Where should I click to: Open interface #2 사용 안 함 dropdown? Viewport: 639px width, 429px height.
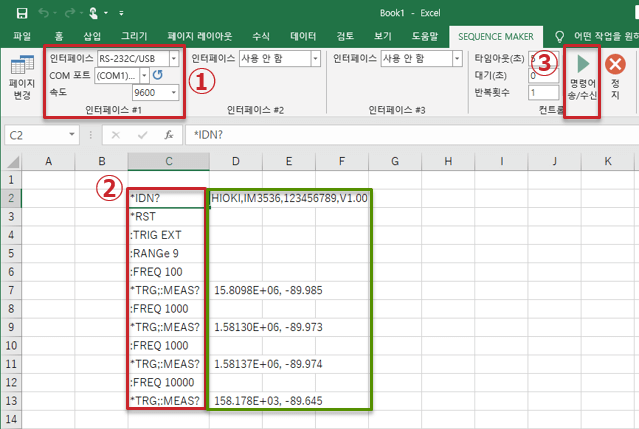click(315, 59)
